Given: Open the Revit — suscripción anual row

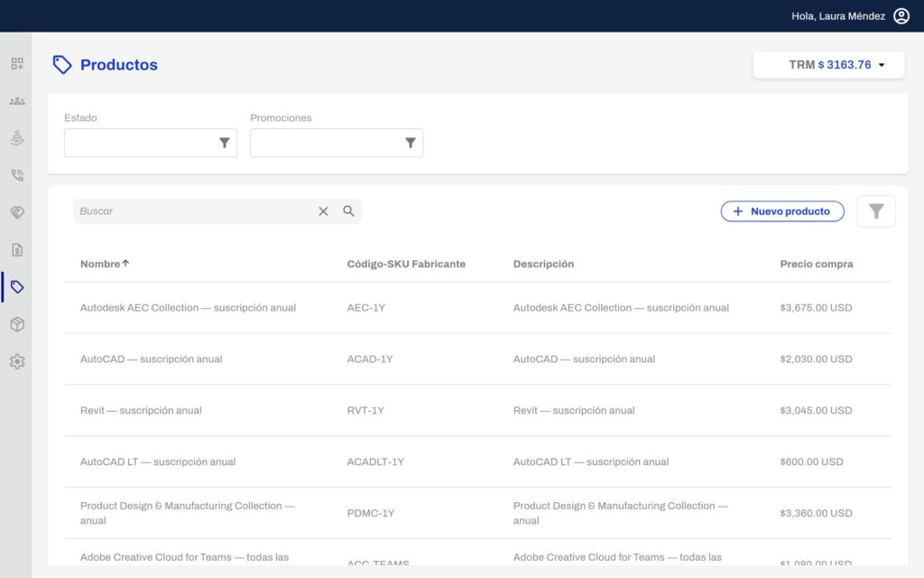Looking at the screenshot, I should (478, 411).
